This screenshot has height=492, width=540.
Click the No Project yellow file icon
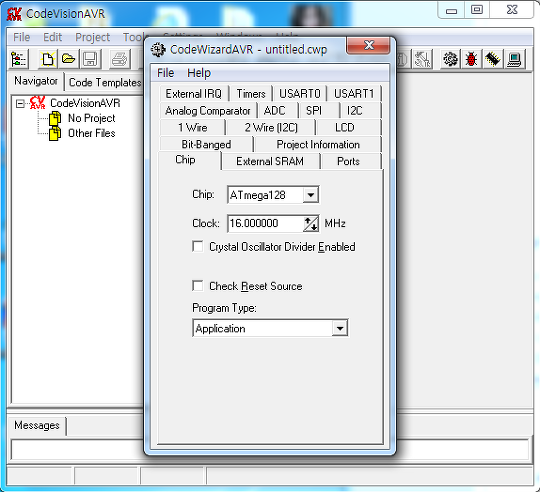click(x=55, y=118)
